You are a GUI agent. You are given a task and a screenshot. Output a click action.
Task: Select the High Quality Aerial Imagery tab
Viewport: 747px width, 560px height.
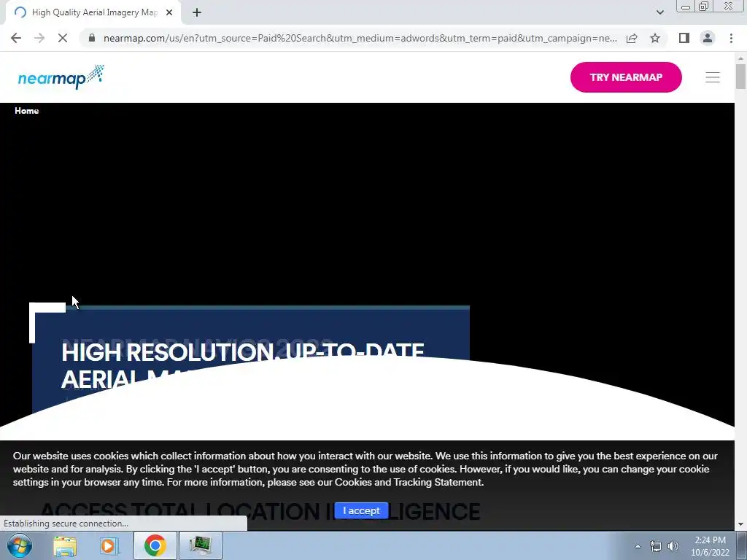(93, 12)
